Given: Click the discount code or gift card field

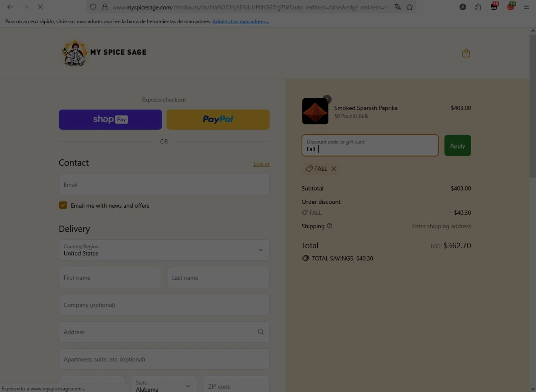Looking at the screenshot, I should tap(370, 145).
